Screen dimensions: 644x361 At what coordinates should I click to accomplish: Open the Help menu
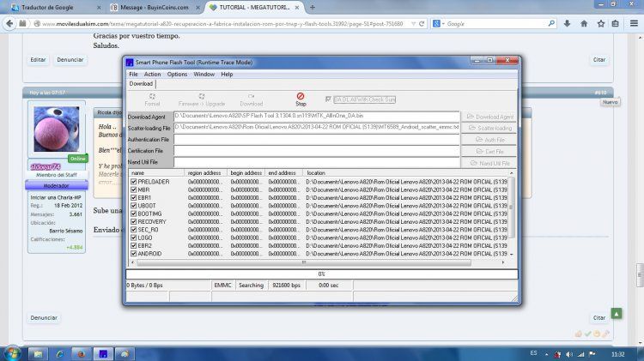[x=227, y=75]
